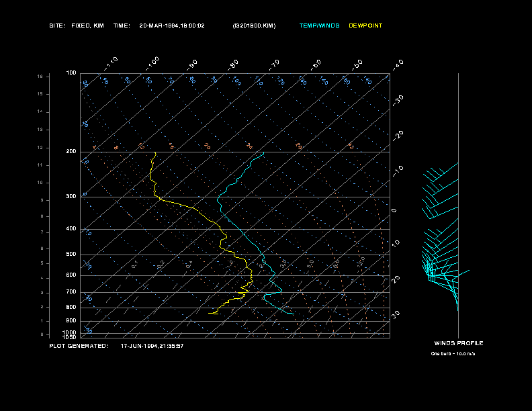Click the 16 km tick on height scale
Image resolution: width=532 pixels, height=411 pixels.
(x=40, y=77)
